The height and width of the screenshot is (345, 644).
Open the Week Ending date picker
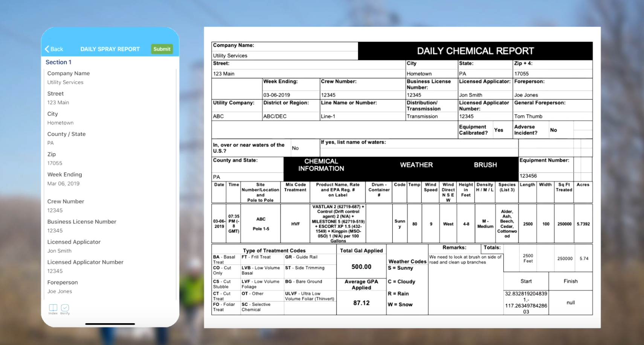[x=63, y=184]
